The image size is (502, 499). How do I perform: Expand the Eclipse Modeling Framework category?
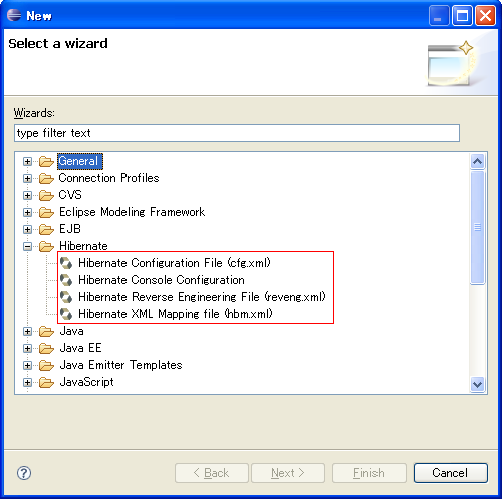pos(27,212)
